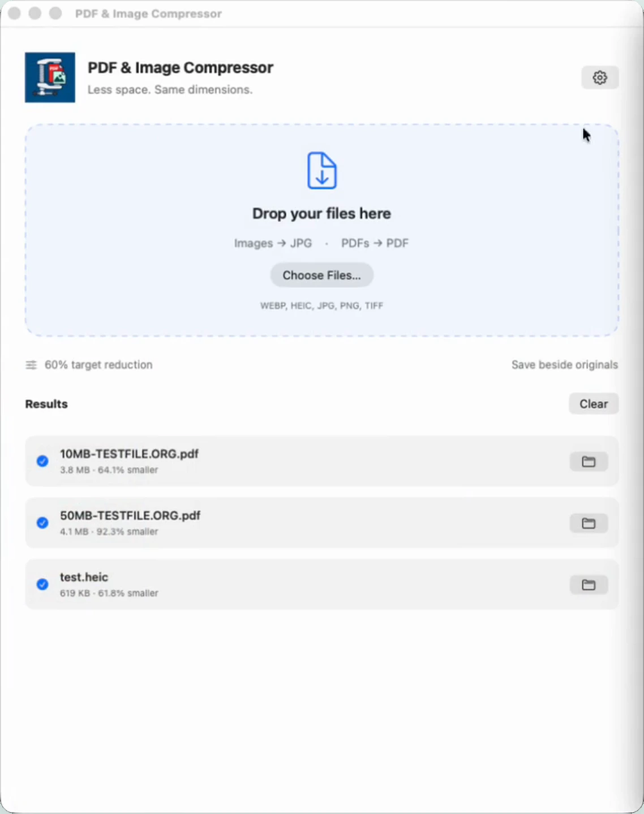
Task: Click the Results heading
Action: click(x=46, y=404)
